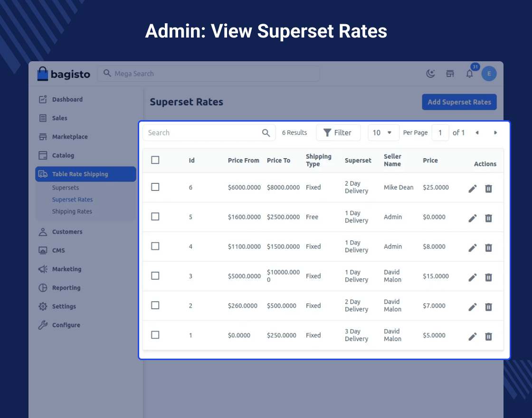This screenshot has width=532, height=418.
Task: Focus the Mega Search field
Action: tap(209, 74)
